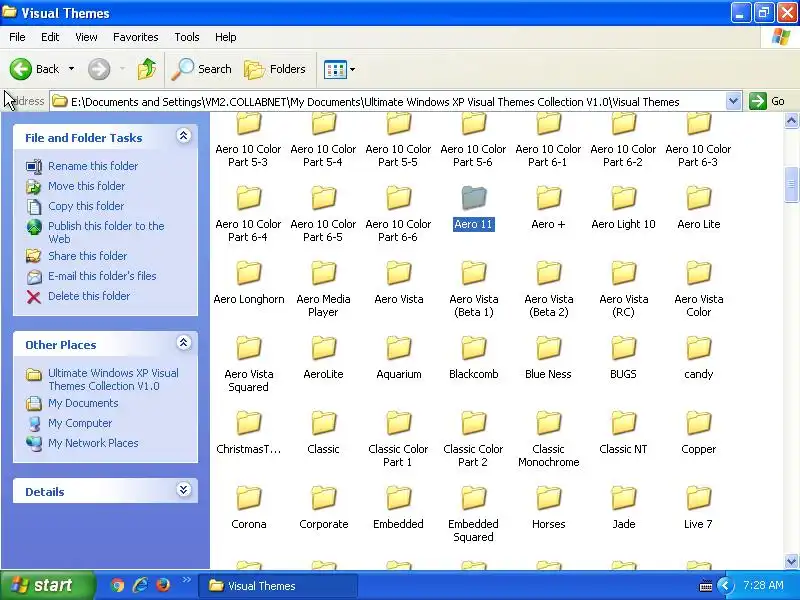Click Move this folder
Viewport: 800px width, 600px height.
[x=86, y=186]
